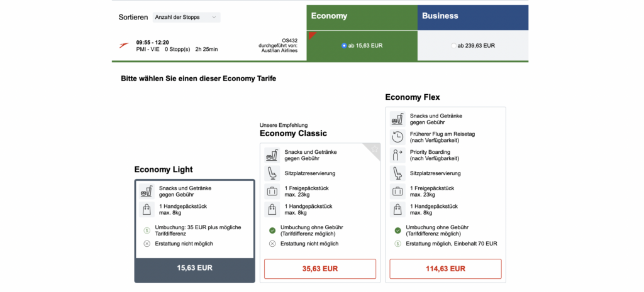Click the Austrian Airlines logo icon
The height and width of the screenshot is (292, 644).
pos(123,45)
